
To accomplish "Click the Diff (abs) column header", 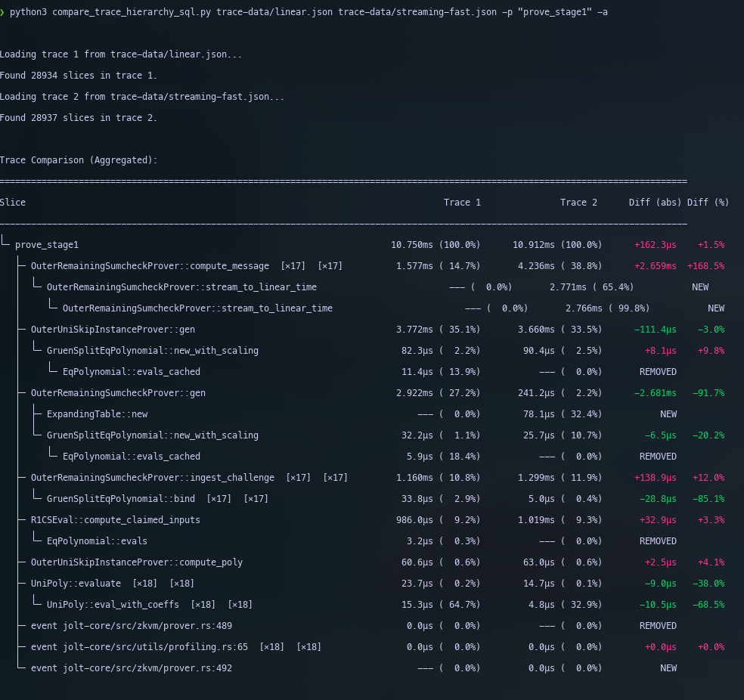I will click(655, 203).
